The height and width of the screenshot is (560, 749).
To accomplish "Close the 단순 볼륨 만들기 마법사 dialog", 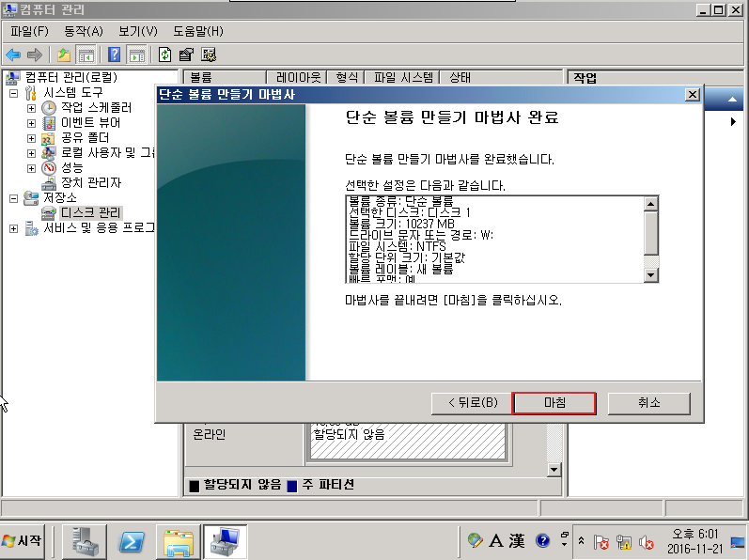I will (x=693, y=95).
